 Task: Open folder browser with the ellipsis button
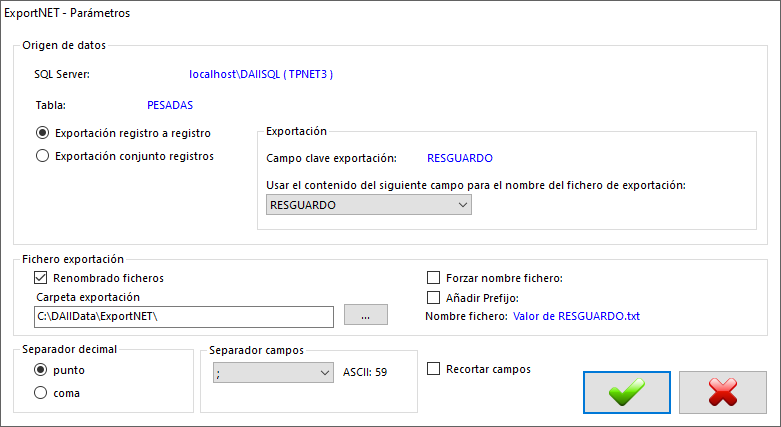tap(366, 315)
